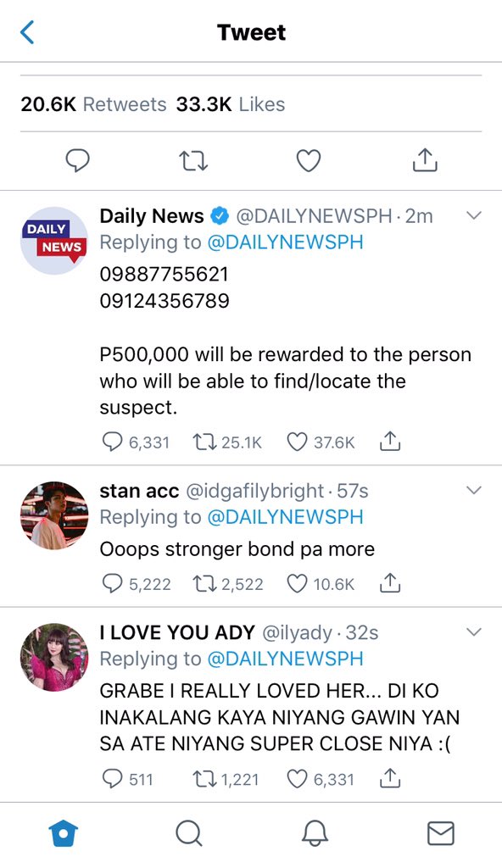This screenshot has height=868, width=502.
Task: Open the Messages envelope tab
Action: pyautogui.click(x=441, y=834)
